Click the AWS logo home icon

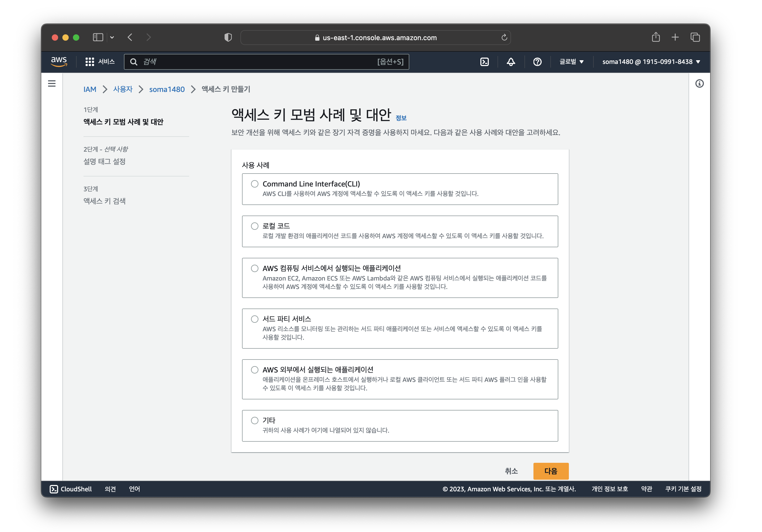[x=59, y=62]
